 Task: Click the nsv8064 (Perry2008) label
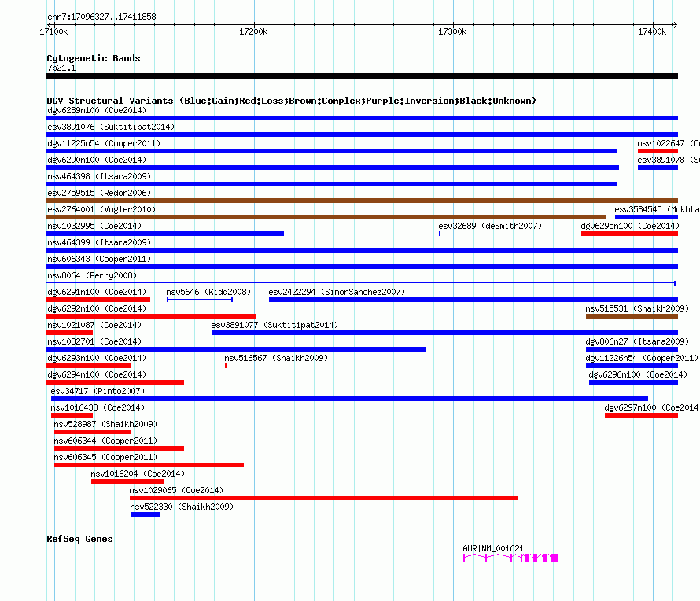(x=92, y=275)
